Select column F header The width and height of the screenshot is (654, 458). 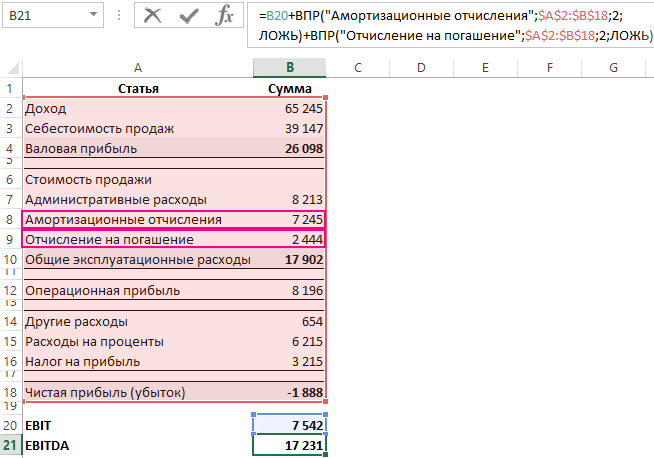[x=549, y=68]
